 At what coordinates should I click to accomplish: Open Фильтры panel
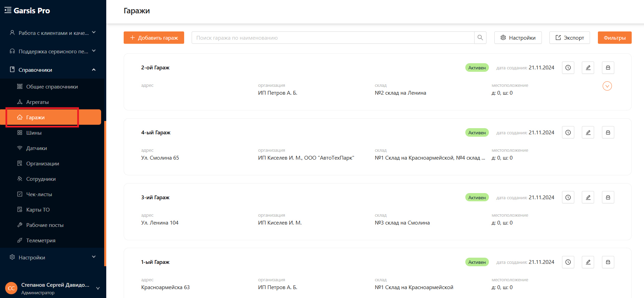[x=615, y=38]
